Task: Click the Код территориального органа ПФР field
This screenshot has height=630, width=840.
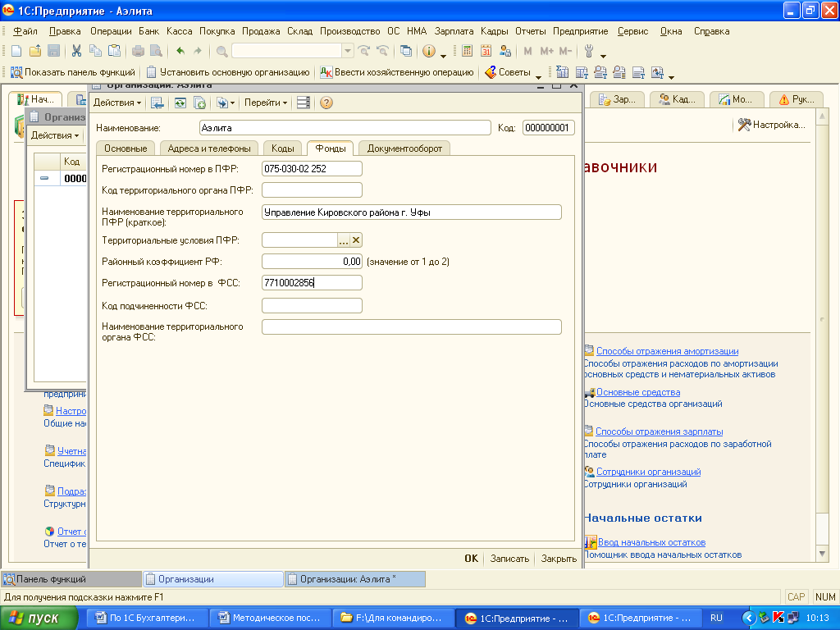Action: [x=312, y=190]
